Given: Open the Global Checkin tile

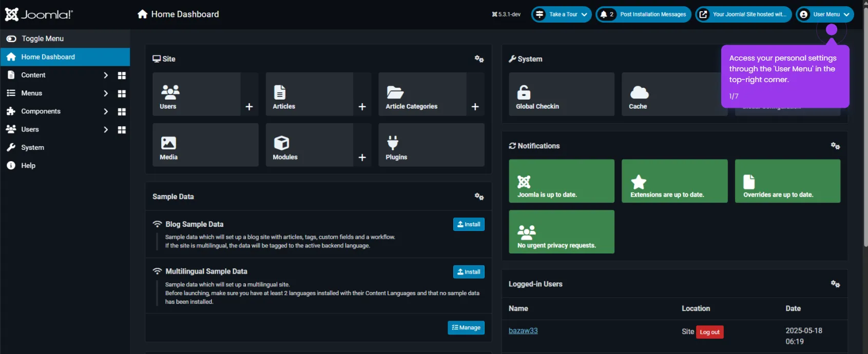Looking at the screenshot, I should [562, 94].
